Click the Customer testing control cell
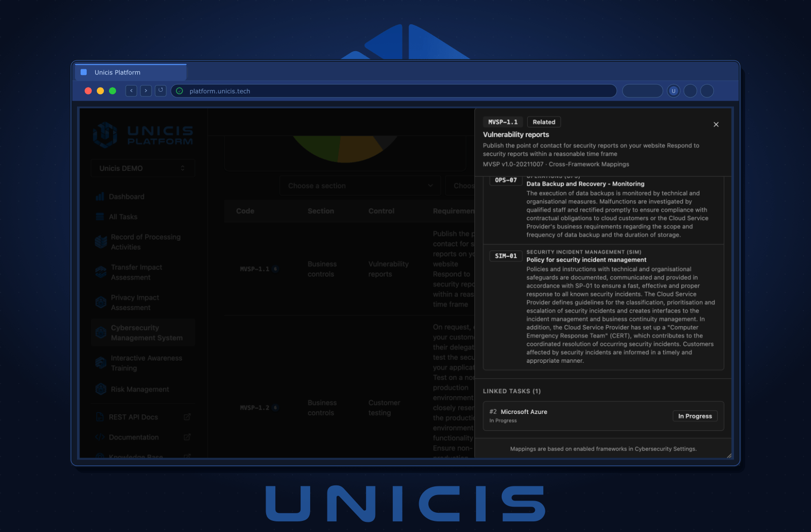811x532 pixels. click(384, 408)
